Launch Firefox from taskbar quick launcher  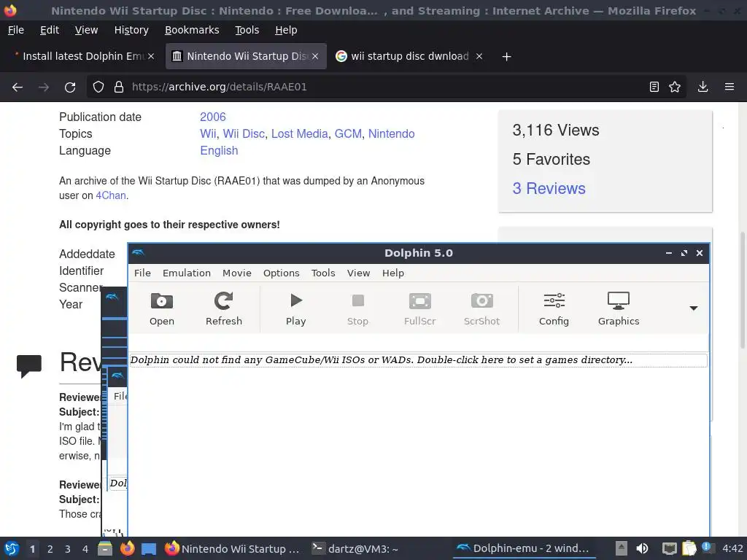pyautogui.click(x=127, y=548)
